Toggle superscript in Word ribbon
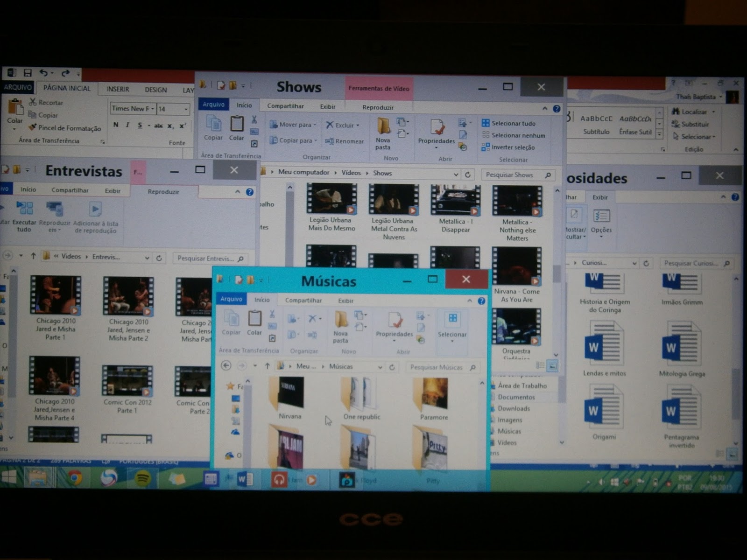Screen dimensions: 747x560 point(183,126)
